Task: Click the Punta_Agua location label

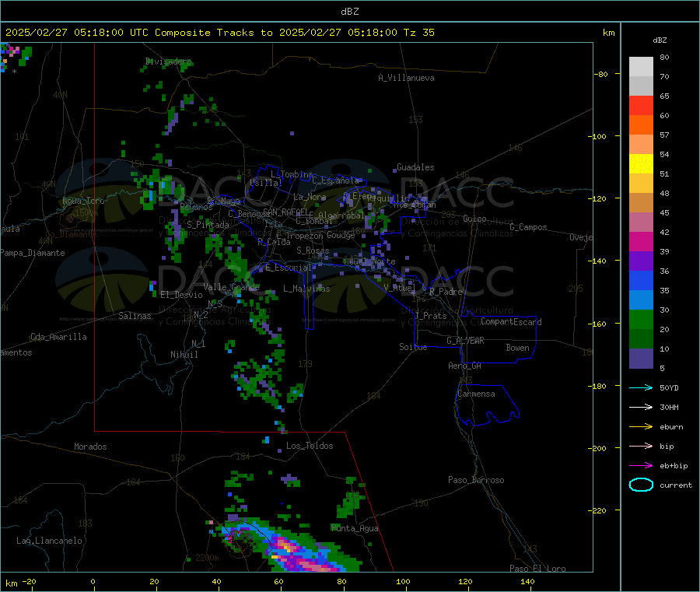Action: pos(355,528)
